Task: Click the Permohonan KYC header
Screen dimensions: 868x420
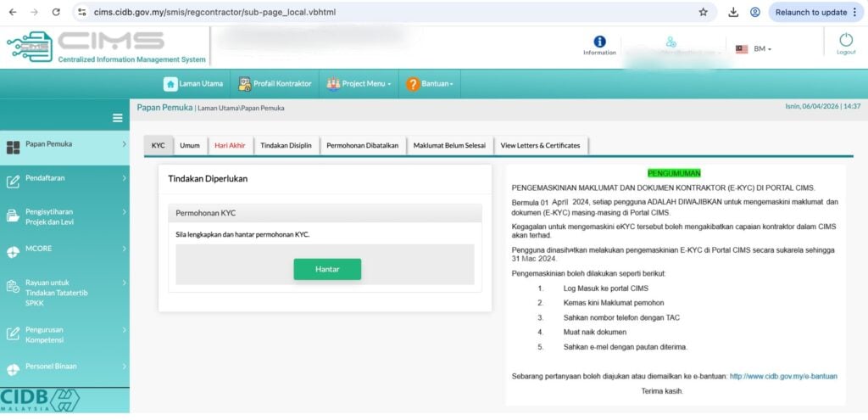Action: pos(325,213)
